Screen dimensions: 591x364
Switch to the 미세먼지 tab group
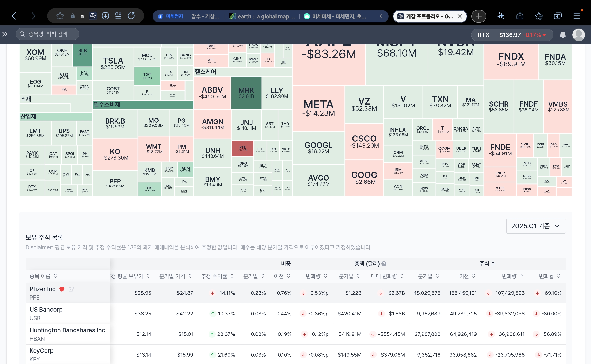170,16
